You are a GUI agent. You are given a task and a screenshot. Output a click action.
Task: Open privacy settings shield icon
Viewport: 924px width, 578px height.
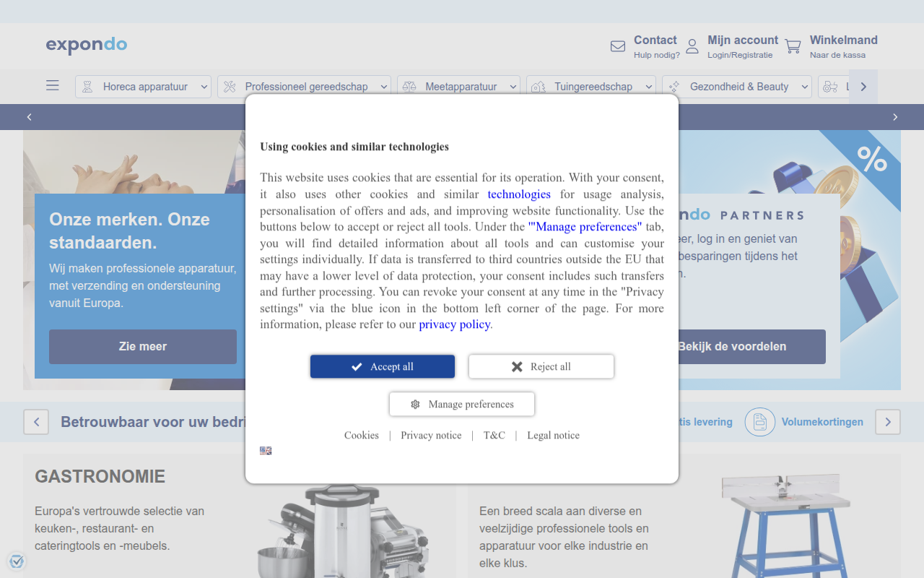[17, 561]
